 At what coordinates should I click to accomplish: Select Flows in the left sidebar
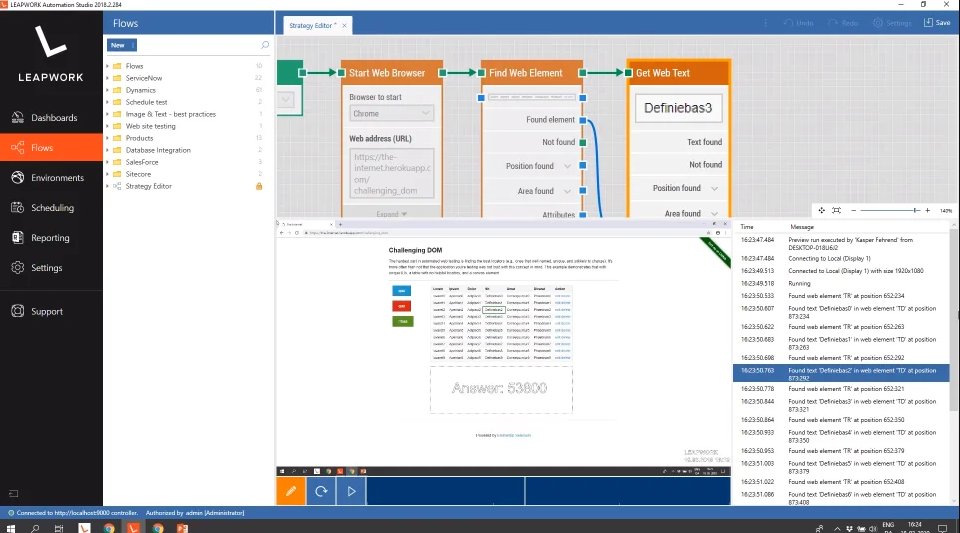pyautogui.click(x=51, y=147)
